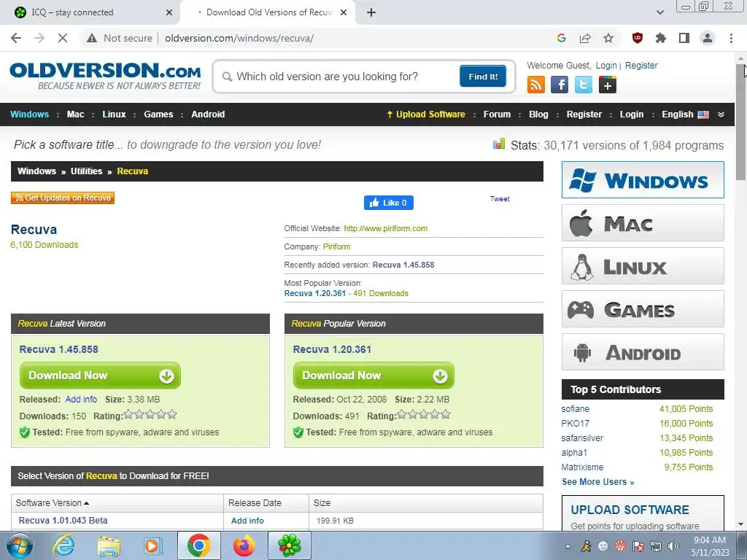This screenshot has width=747, height=560.
Task: Stop loading the page with the X button
Action: click(63, 38)
